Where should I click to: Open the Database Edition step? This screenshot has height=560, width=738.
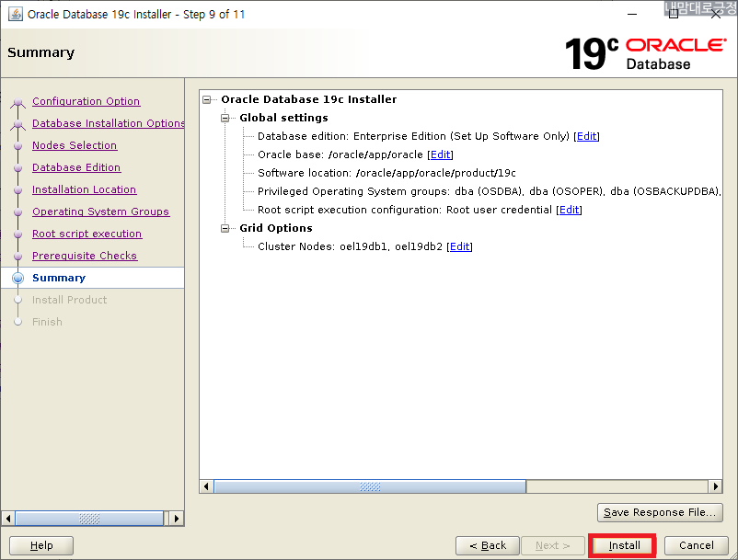76,167
